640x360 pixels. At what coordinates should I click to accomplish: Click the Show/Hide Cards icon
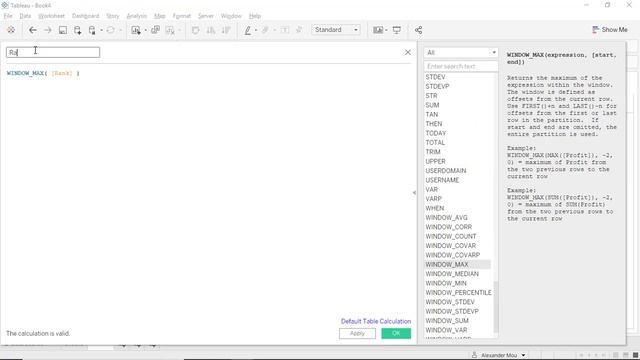click(x=378, y=30)
